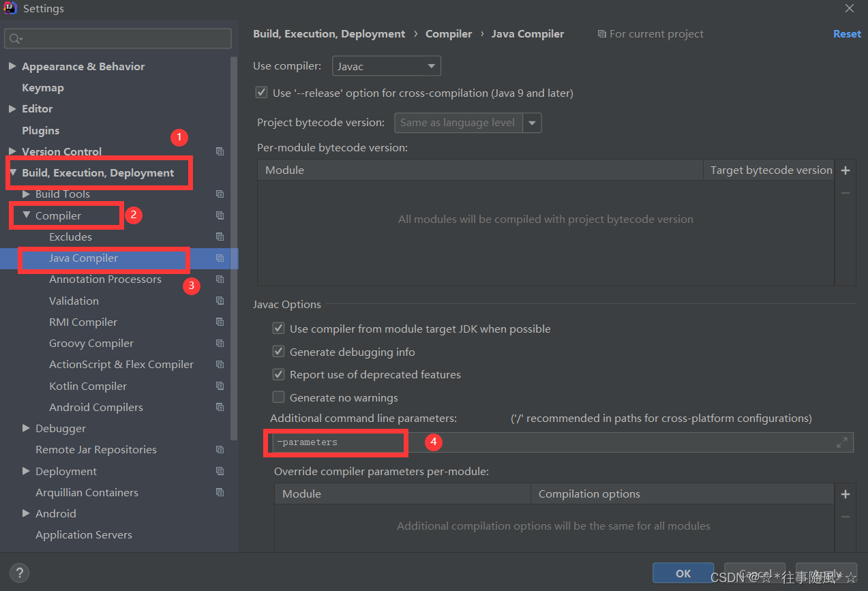Click project-level icon next to Excludes
The width and height of the screenshot is (868, 591).
[x=220, y=237]
